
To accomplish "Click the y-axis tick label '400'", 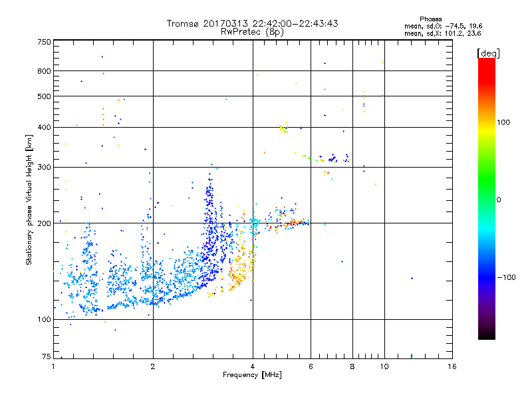I will (x=44, y=127).
